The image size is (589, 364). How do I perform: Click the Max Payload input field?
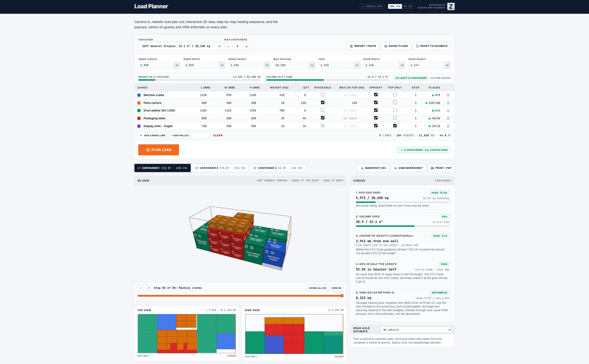[291, 65]
